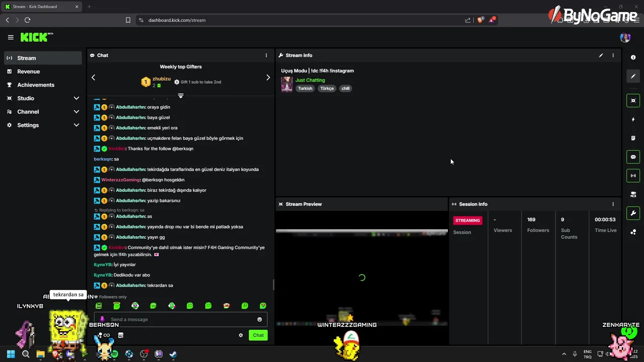Viewport: 644px width, 362px height.
Task: Click the berksqn username in chat
Action: click(103, 159)
